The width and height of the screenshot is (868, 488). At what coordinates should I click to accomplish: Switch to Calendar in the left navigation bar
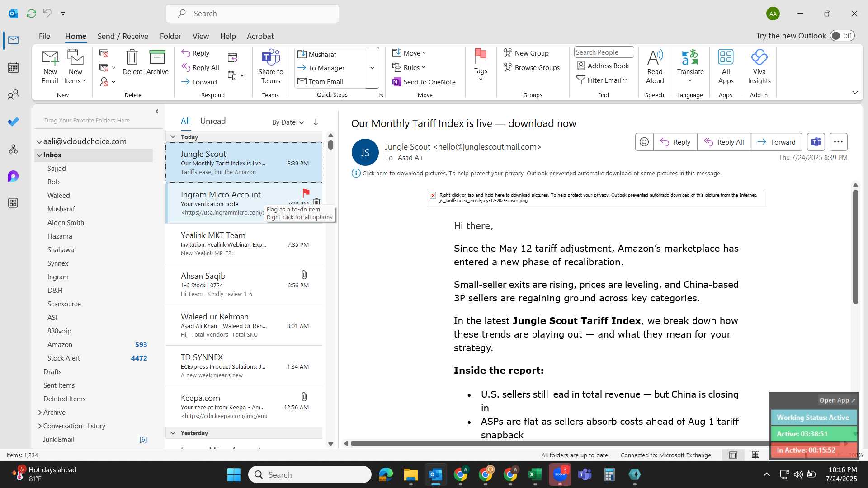pyautogui.click(x=13, y=68)
